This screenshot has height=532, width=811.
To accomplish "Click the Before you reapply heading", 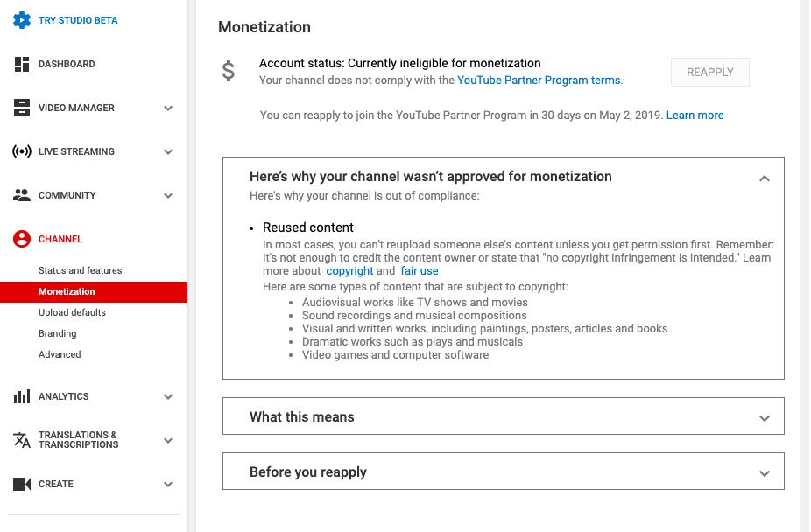I will click(308, 472).
